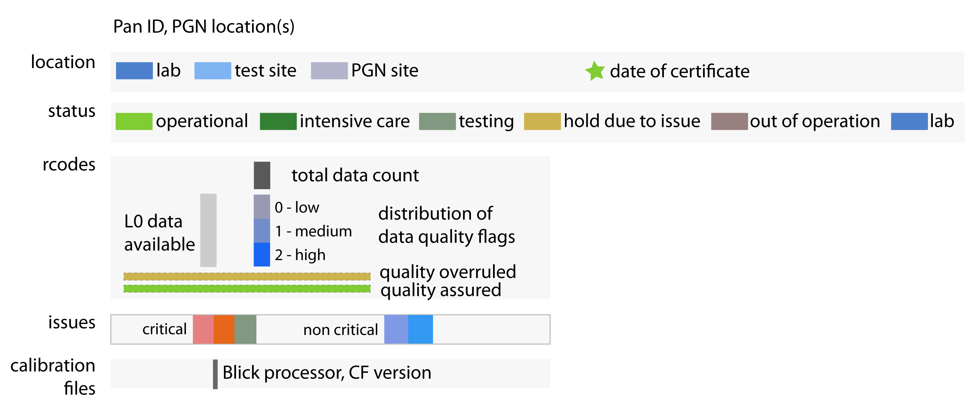Click the bright blue non critical issue swatch
This screenshot has height=412, width=980.
(x=420, y=329)
